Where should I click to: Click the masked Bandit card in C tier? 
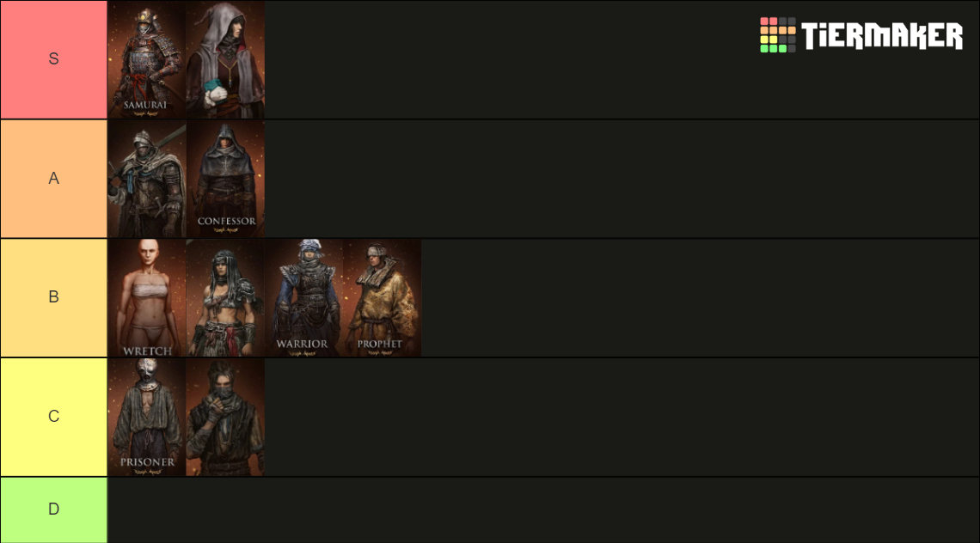225,418
